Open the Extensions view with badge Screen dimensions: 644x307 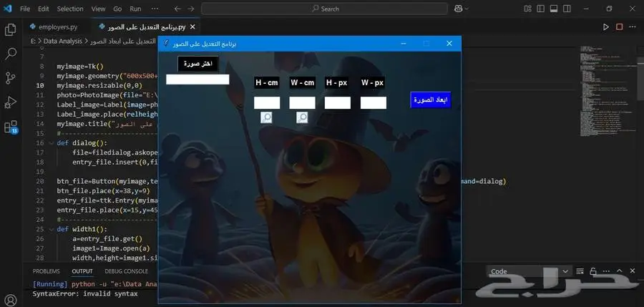[11, 127]
